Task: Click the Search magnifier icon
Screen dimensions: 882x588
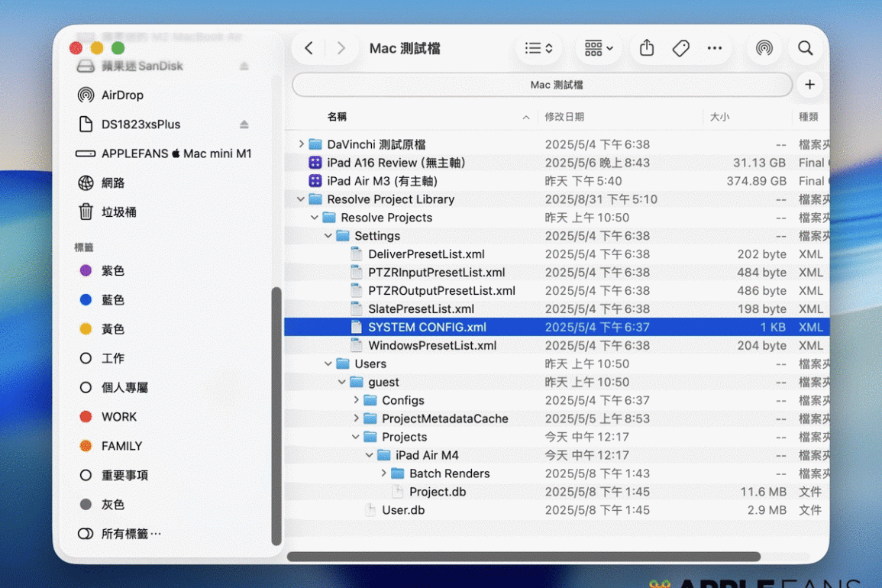Action: (x=805, y=48)
